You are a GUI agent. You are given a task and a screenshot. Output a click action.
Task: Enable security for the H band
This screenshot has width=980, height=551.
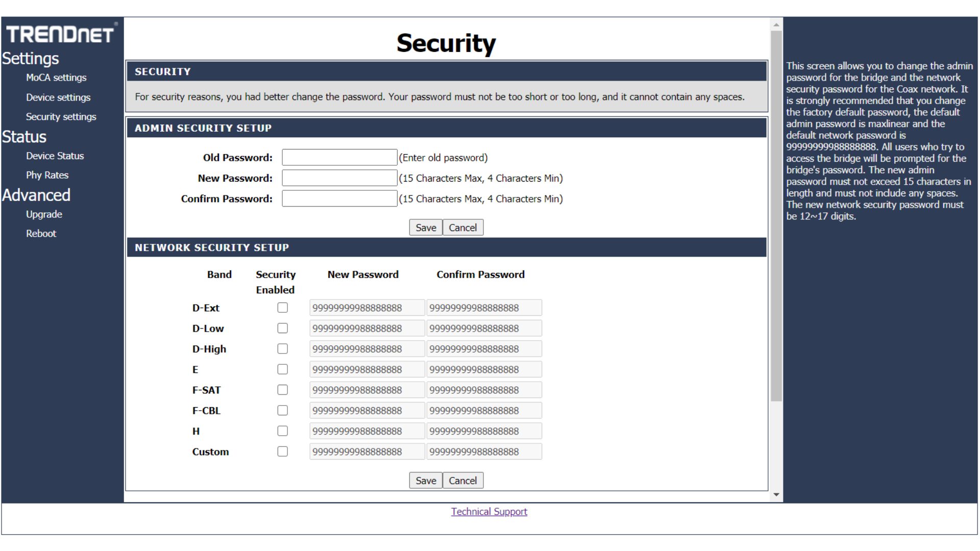click(x=282, y=431)
